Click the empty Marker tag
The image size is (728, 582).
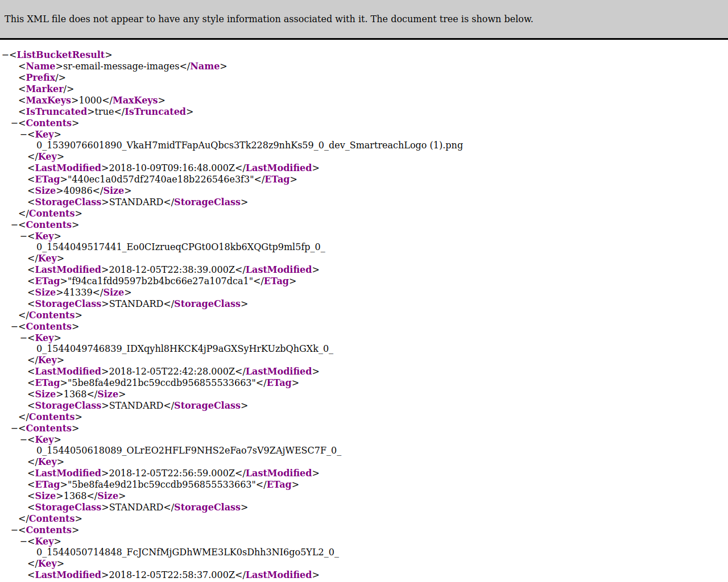(x=46, y=89)
